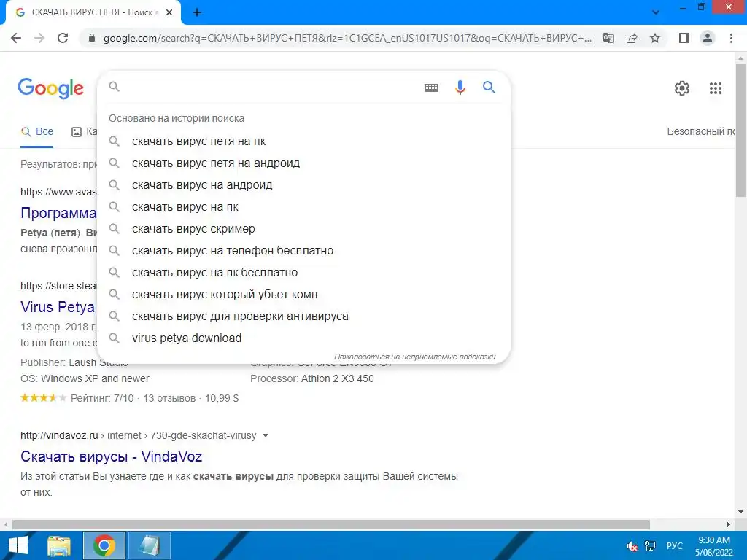Screen dimensions: 747x560
Task: Open the Google apps grid
Action: [715, 88]
